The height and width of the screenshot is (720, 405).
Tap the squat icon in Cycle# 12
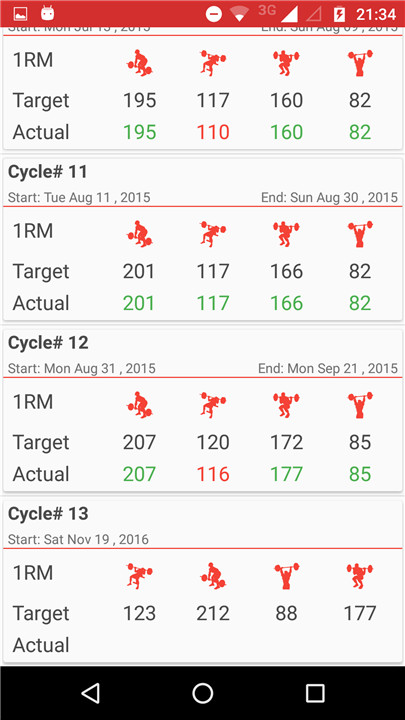tap(287, 405)
